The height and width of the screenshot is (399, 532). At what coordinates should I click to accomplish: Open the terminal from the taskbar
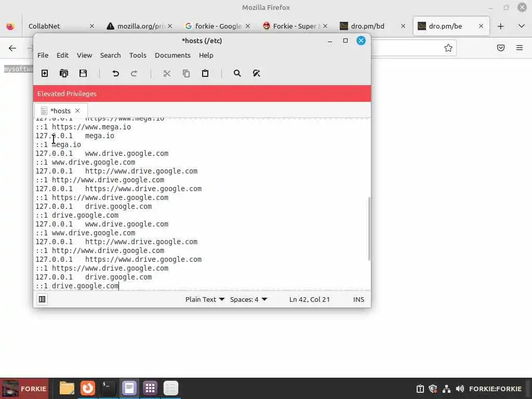(x=108, y=388)
